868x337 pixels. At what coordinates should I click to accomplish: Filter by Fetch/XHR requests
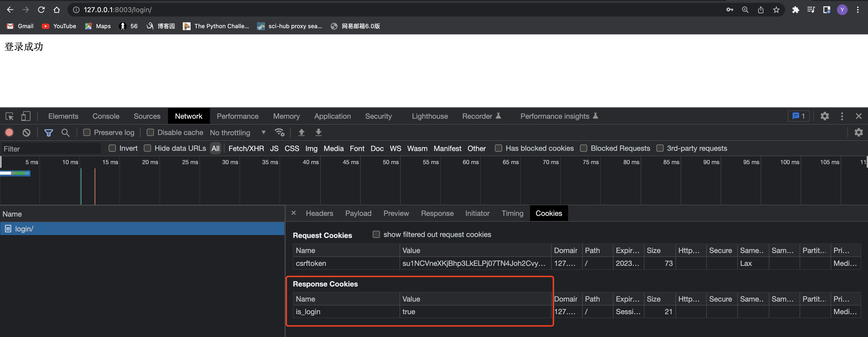(x=246, y=148)
